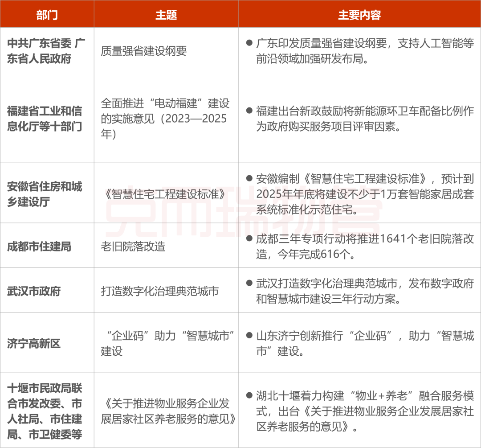Click the content cell starting "山东济宁创新推行"

[x=359, y=342]
